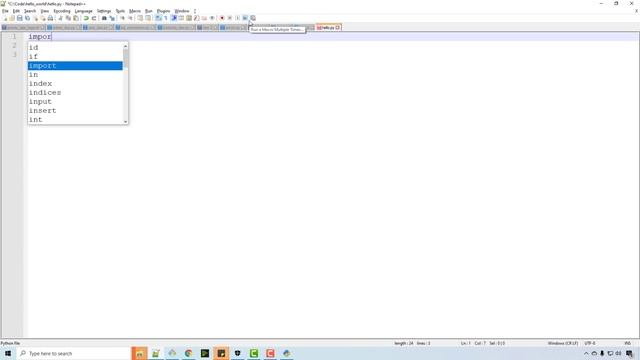640x360 pixels.
Task: Open the Language menu
Action: coord(84,11)
